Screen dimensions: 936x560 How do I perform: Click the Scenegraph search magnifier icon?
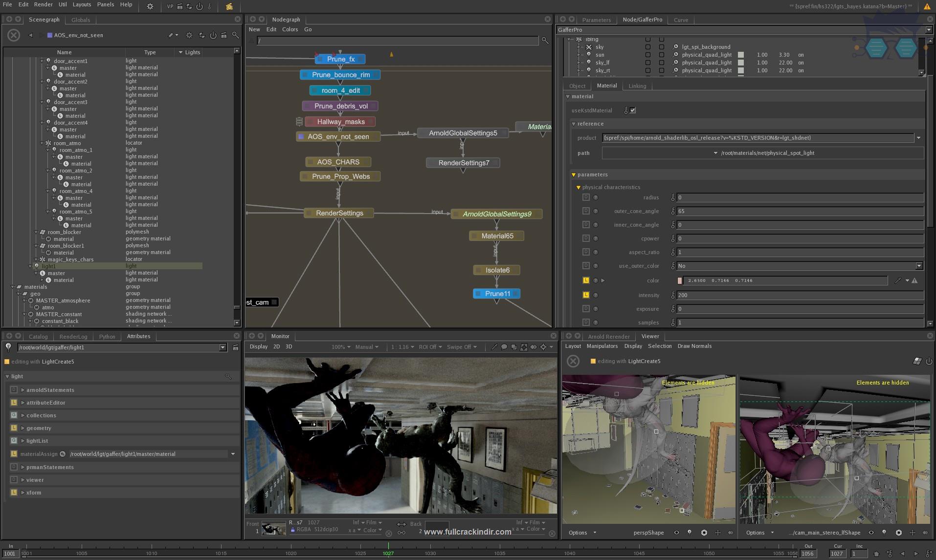(235, 35)
